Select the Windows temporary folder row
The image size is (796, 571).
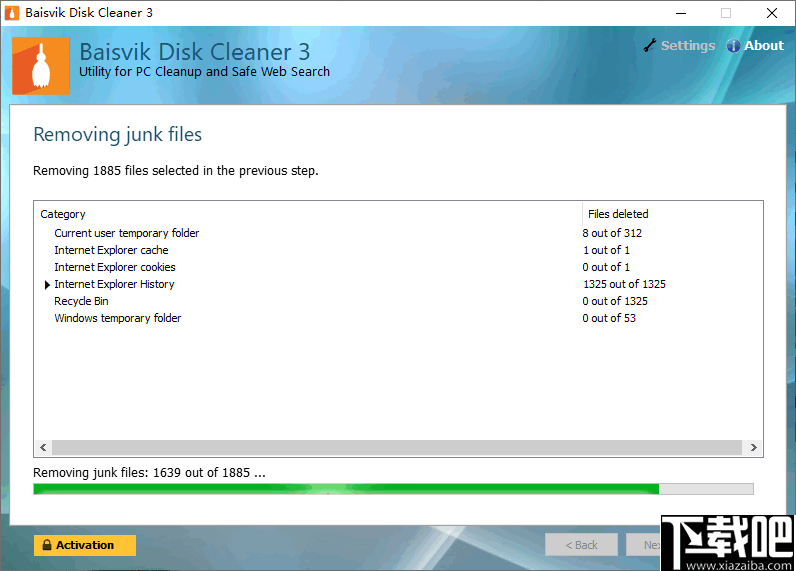pos(399,318)
